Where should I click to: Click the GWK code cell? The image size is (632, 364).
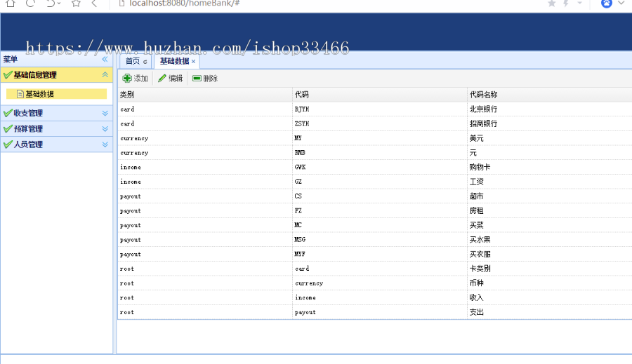[x=380, y=167]
